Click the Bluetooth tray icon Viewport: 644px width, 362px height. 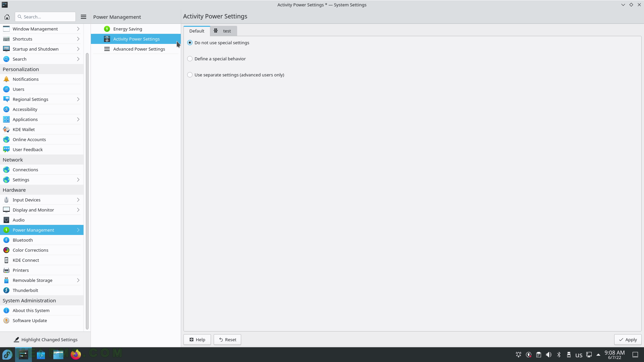(x=559, y=355)
